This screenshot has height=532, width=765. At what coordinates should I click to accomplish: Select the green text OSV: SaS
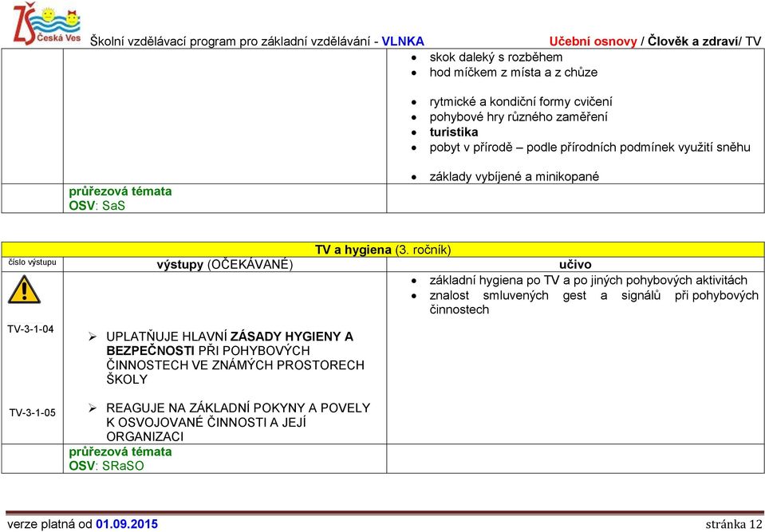[x=97, y=206]
